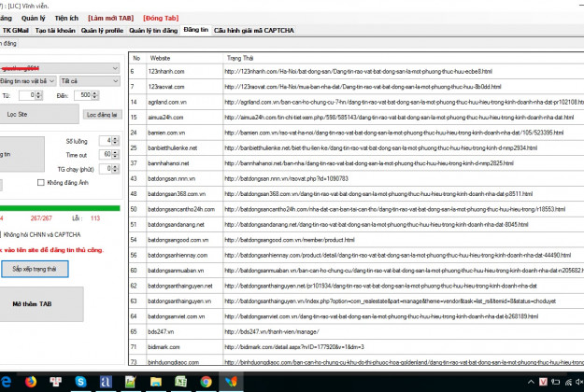Select the 'bannhahanoi.net' website cell
Screen dimensions: 584x392
click(185, 163)
